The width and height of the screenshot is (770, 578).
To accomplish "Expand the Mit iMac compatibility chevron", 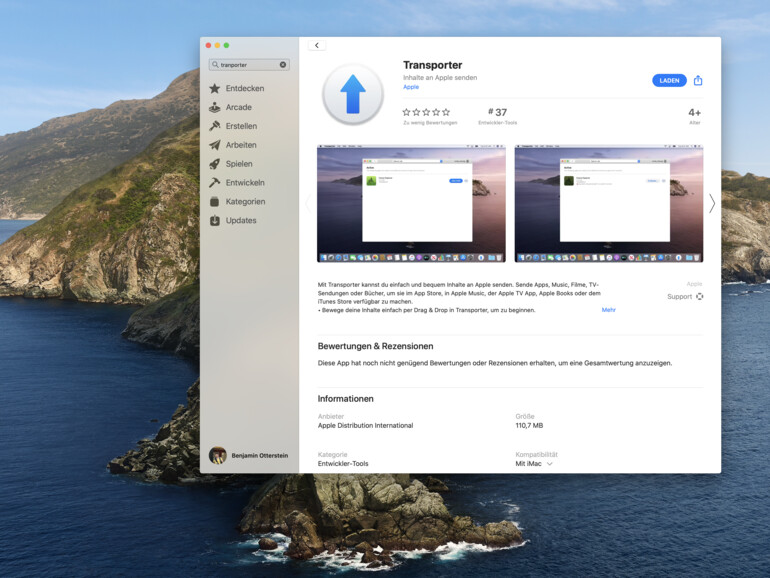I will click(550, 464).
